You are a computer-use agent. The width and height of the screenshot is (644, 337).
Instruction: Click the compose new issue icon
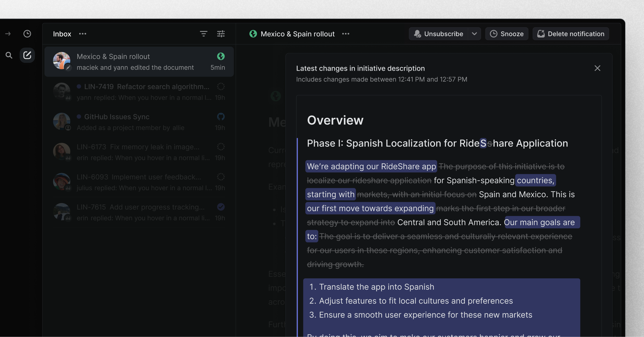point(27,55)
